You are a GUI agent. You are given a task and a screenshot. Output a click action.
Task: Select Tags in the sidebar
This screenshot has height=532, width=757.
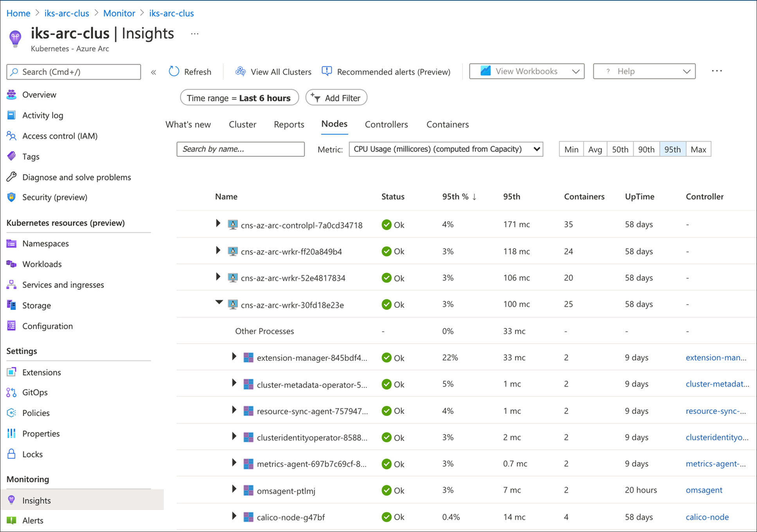(31, 156)
